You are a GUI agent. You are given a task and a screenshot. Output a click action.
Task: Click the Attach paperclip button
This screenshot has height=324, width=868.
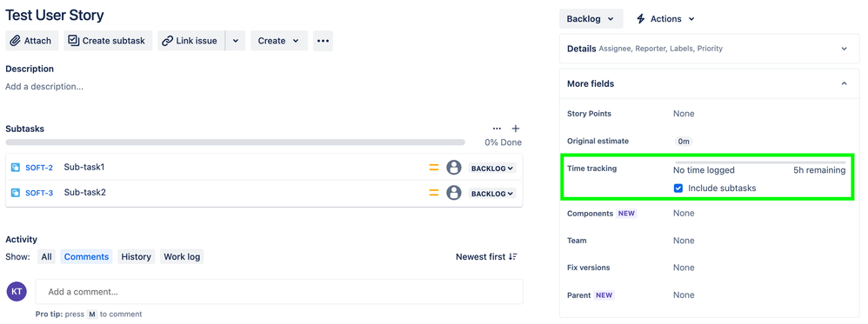pyautogui.click(x=31, y=41)
